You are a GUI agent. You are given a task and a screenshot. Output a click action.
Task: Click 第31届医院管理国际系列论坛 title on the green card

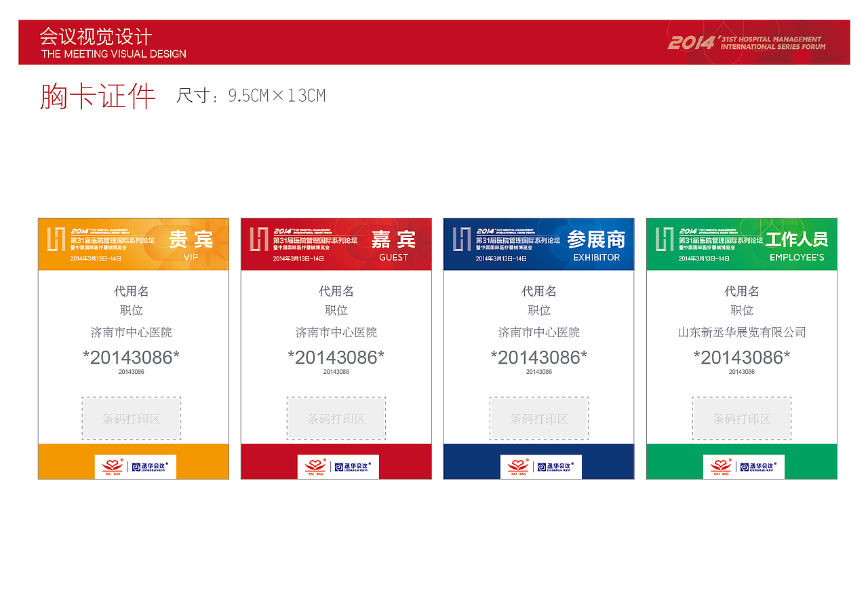click(721, 240)
